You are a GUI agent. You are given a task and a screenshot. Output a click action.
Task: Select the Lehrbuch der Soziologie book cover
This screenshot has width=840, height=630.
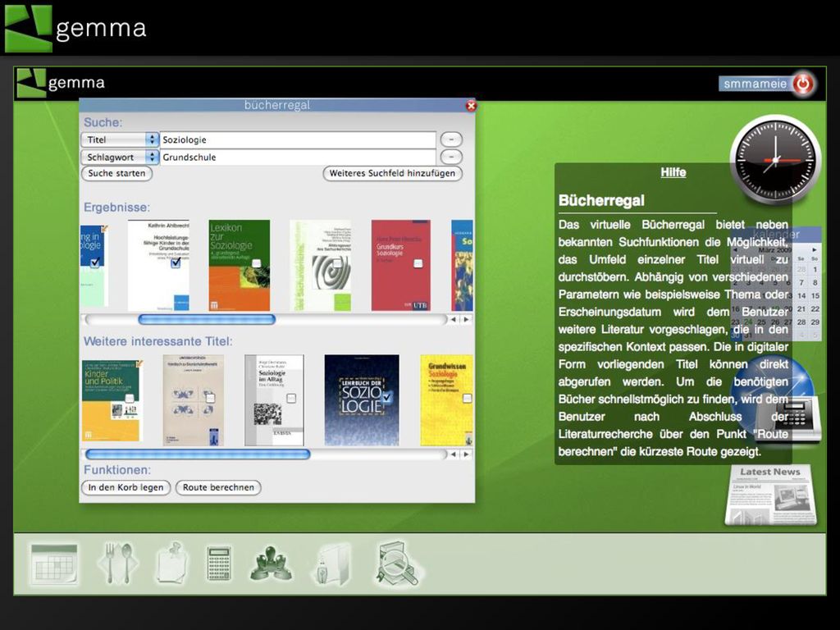[362, 400]
